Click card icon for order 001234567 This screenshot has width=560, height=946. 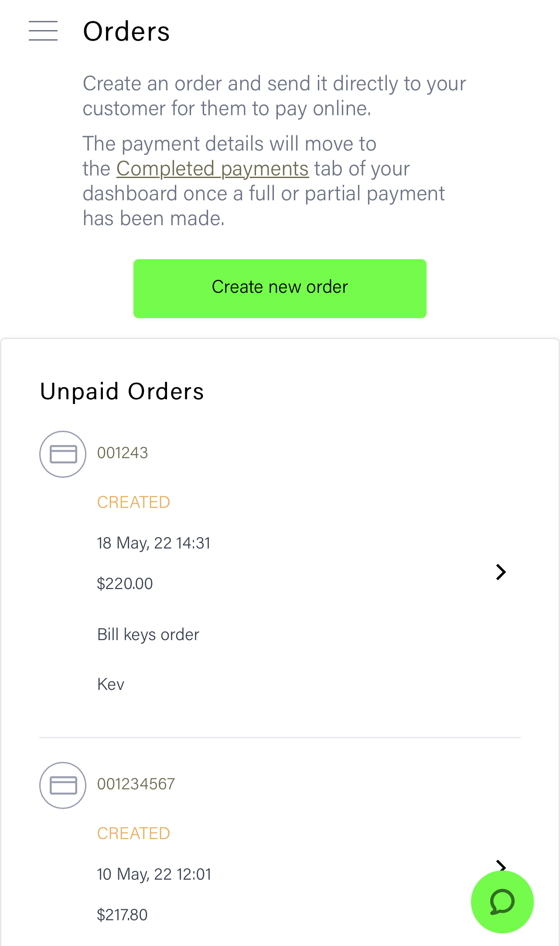click(x=63, y=785)
